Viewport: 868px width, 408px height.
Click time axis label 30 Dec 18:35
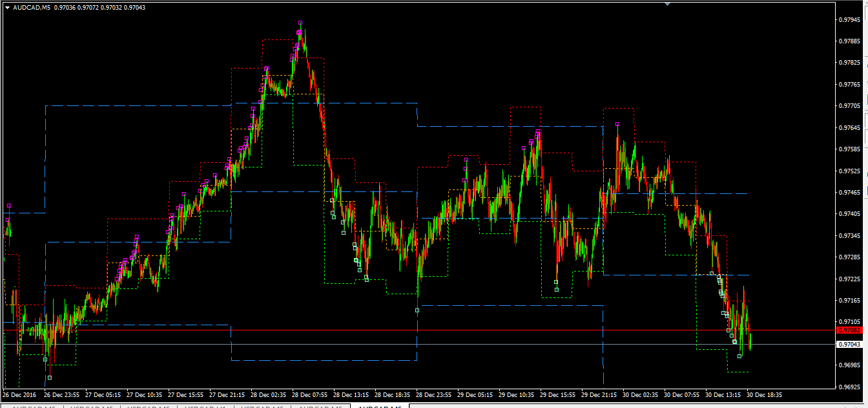point(765,394)
